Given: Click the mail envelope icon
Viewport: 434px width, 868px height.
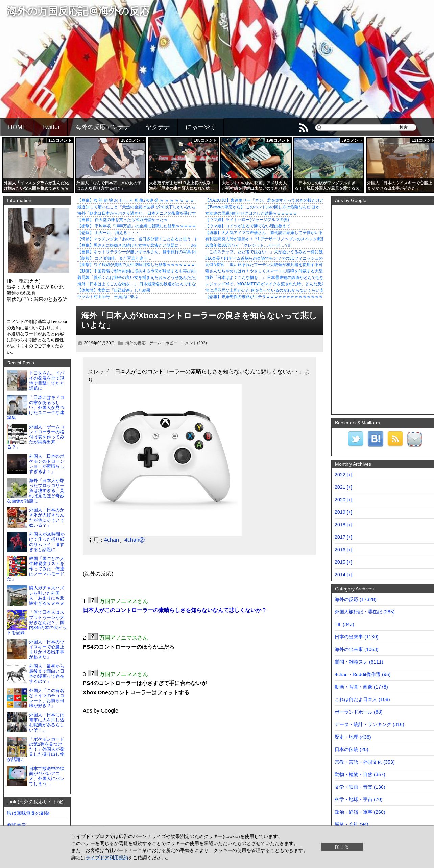Looking at the screenshot, I should 415,439.
